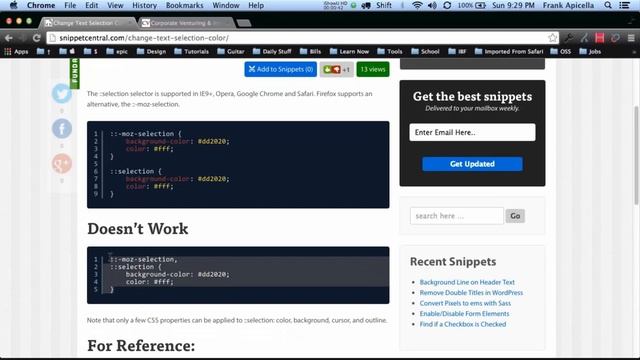Viewport: 640px width, 360px height.
Task: Expand the Tutorials bookmarks folder
Action: click(x=191, y=51)
